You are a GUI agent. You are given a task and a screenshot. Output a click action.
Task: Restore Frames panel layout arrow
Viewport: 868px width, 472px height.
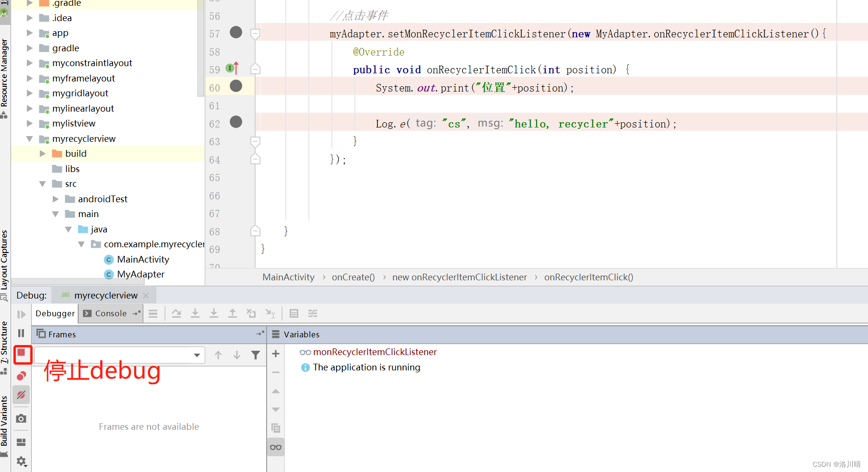(x=260, y=334)
